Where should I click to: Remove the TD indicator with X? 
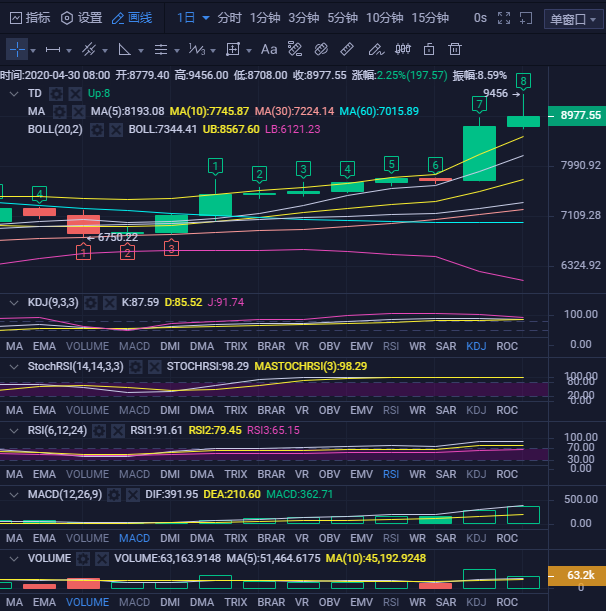pos(75,94)
